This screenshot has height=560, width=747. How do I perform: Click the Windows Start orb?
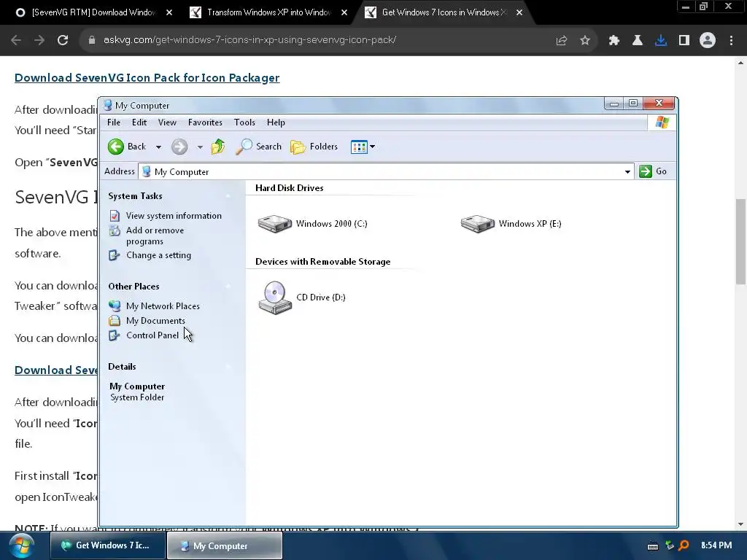[x=21, y=545]
